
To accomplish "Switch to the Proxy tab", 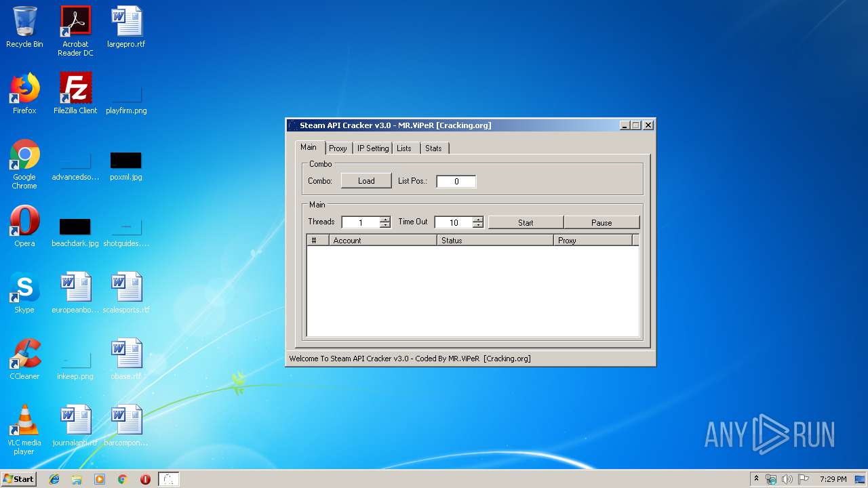I will tap(338, 148).
